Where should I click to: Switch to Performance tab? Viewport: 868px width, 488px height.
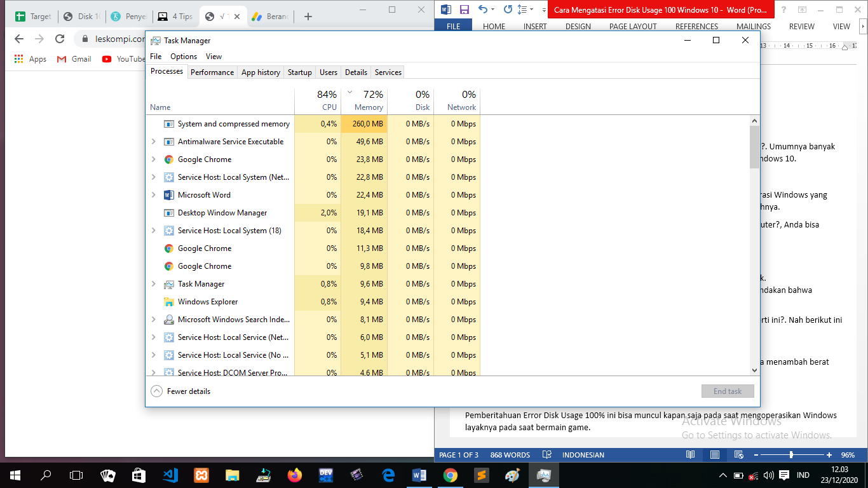(x=212, y=72)
